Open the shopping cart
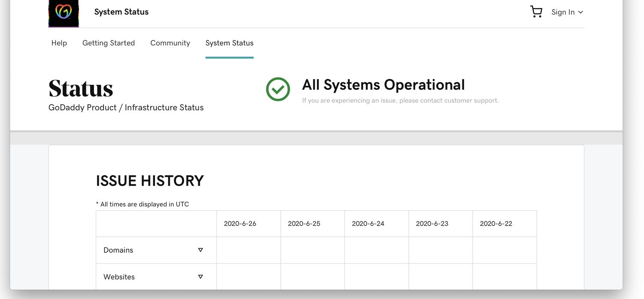Viewport: 644px width, 299px height. click(x=536, y=12)
